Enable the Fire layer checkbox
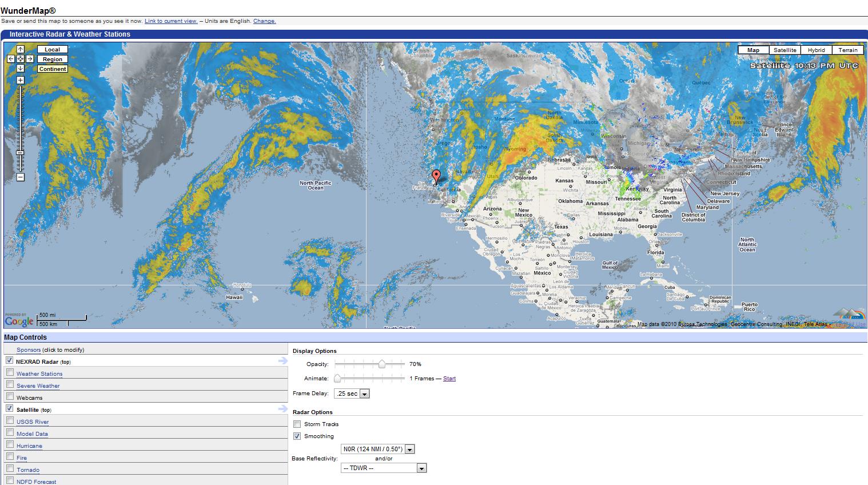Viewport: 868px width, 485px height. tap(10, 456)
